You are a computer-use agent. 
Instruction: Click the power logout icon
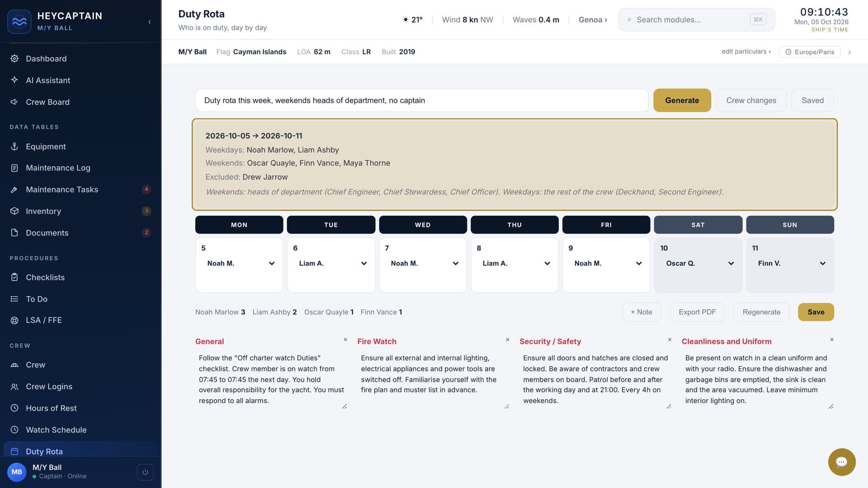coord(145,472)
